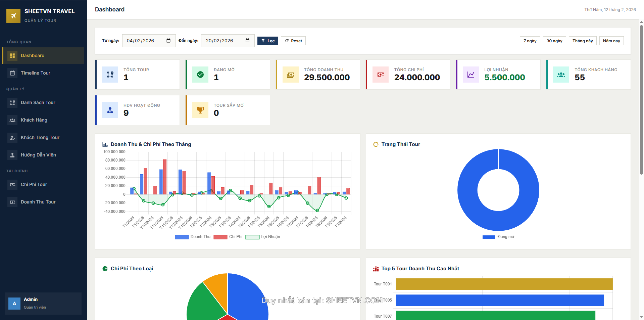Click the Khách Hàng people icon
The image size is (644, 320).
point(12,120)
